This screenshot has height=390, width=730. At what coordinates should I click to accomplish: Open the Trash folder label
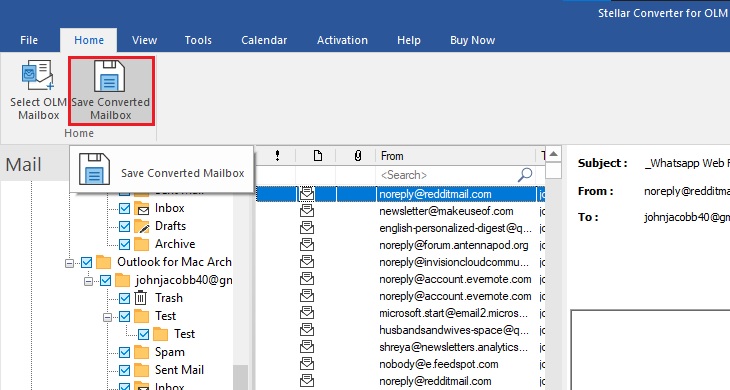click(x=169, y=298)
